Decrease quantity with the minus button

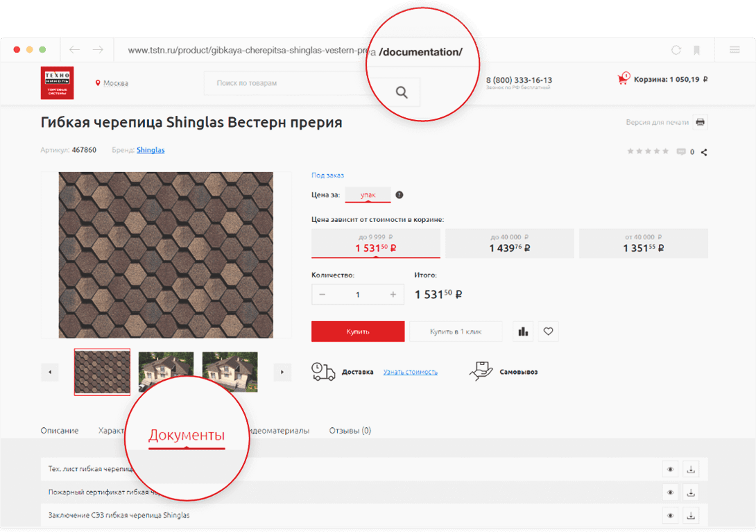point(322,294)
